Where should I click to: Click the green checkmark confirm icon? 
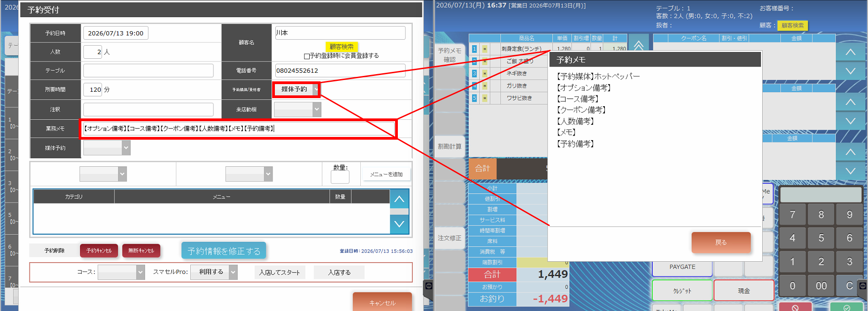(847, 307)
